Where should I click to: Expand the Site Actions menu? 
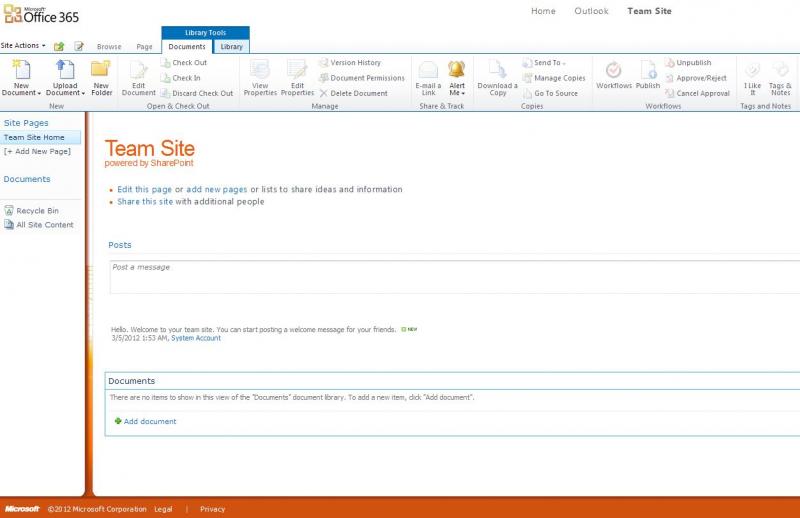23,45
